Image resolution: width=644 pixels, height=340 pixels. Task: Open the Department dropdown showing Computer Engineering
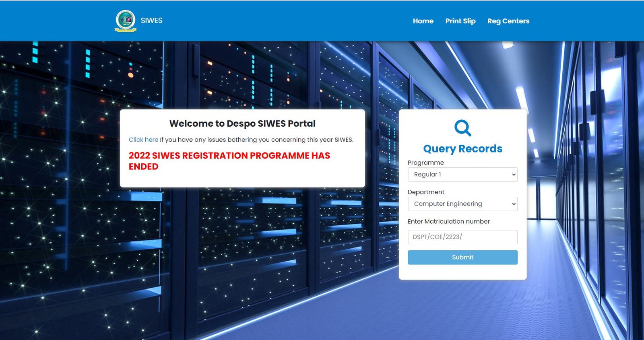click(x=462, y=204)
